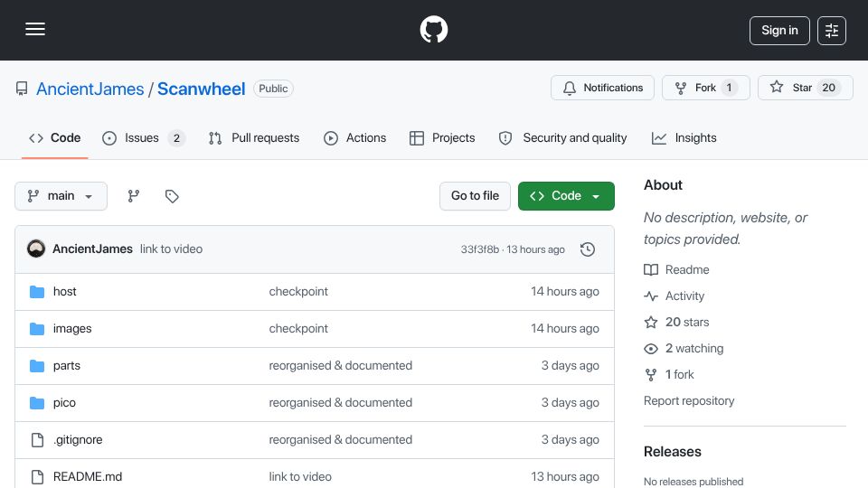Screen dimensions: 868x488
Task: Click the Star count badge 20
Action: click(x=828, y=88)
